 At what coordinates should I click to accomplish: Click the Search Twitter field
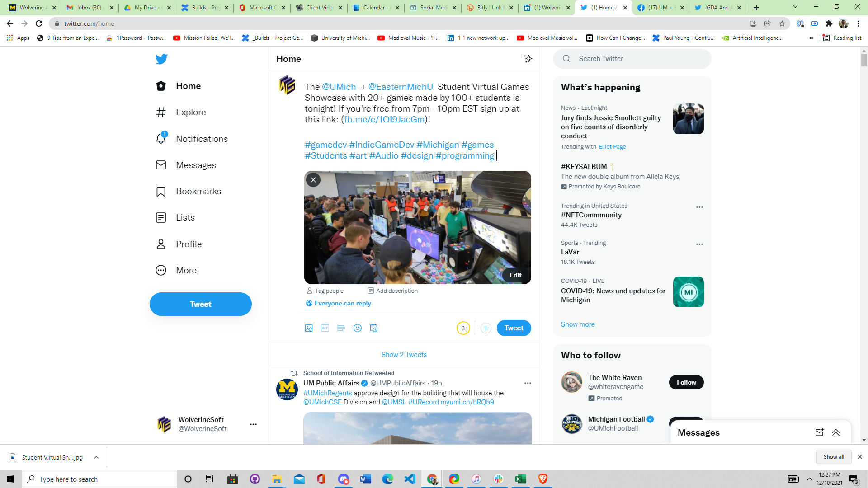[632, 59]
